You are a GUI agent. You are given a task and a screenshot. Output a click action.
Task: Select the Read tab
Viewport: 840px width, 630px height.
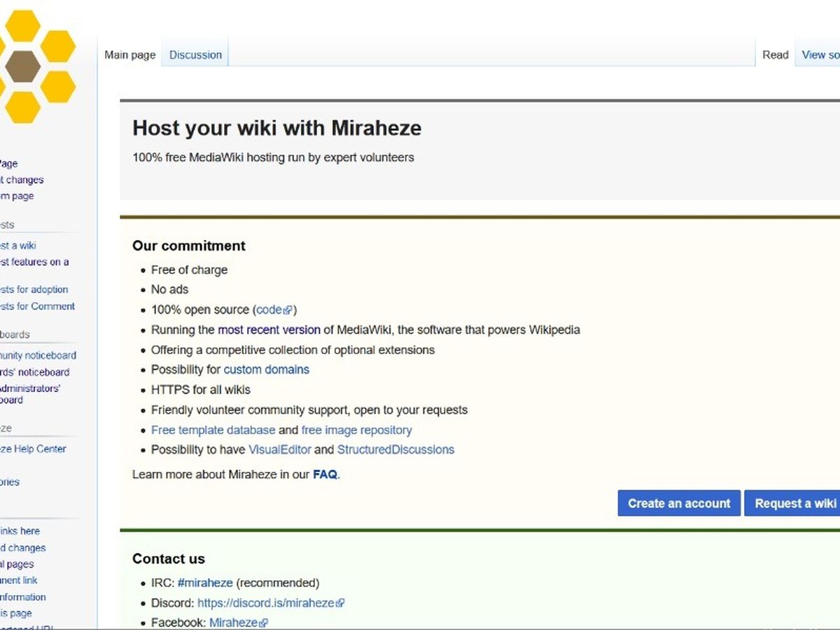point(775,55)
